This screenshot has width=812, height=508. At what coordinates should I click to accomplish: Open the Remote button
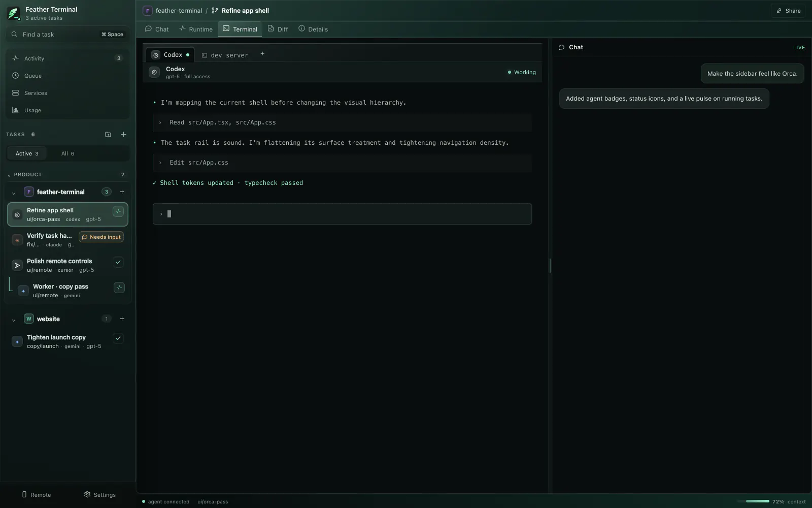pos(37,495)
